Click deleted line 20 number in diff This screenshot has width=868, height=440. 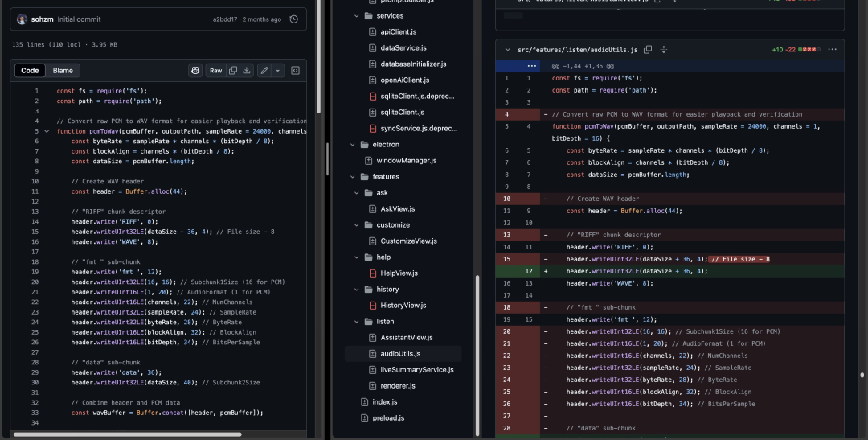coord(506,331)
